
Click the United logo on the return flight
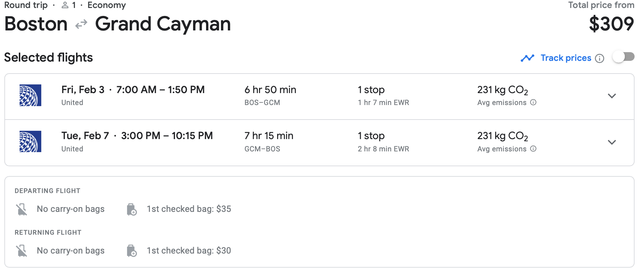click(x=30, y=141)
